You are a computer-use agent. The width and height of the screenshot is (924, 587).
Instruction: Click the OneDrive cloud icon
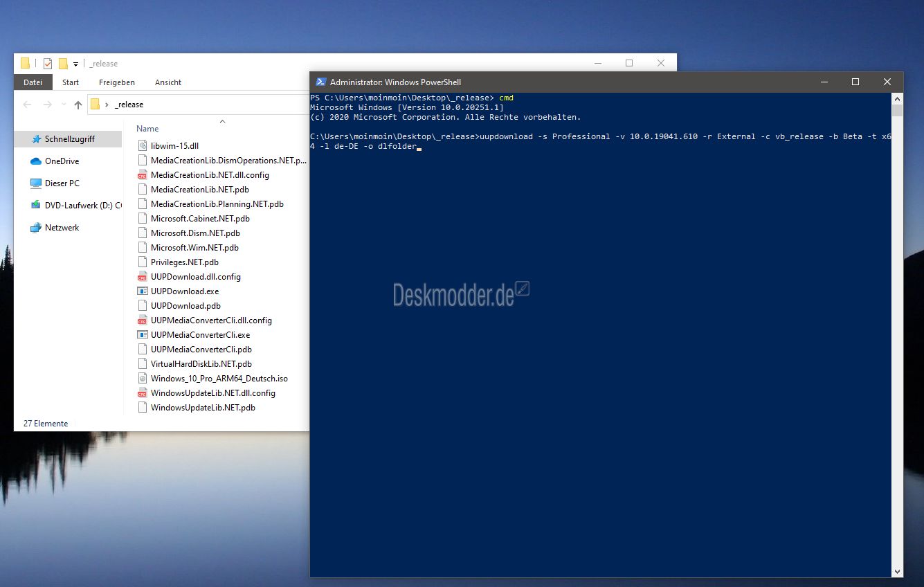36,161
